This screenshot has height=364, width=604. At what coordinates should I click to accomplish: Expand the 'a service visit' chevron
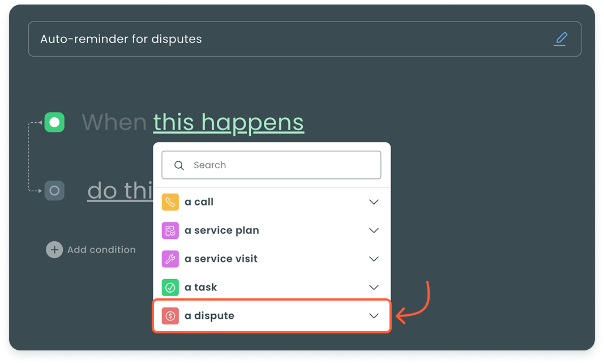[374, 259]
